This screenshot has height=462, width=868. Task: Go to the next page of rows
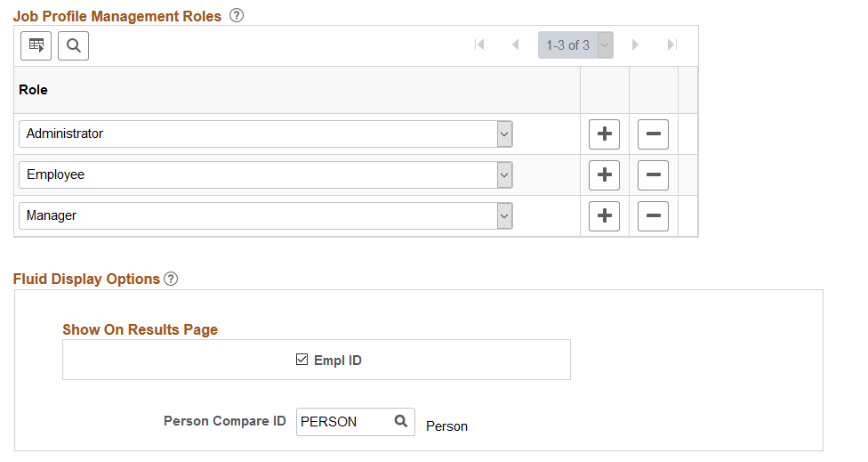pyautogui.click(x=635, y=45)
